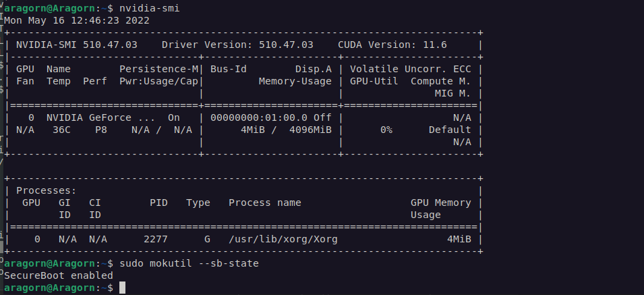Click the Default compute mode value
644x295 pixels.
(x=450, y=130)
